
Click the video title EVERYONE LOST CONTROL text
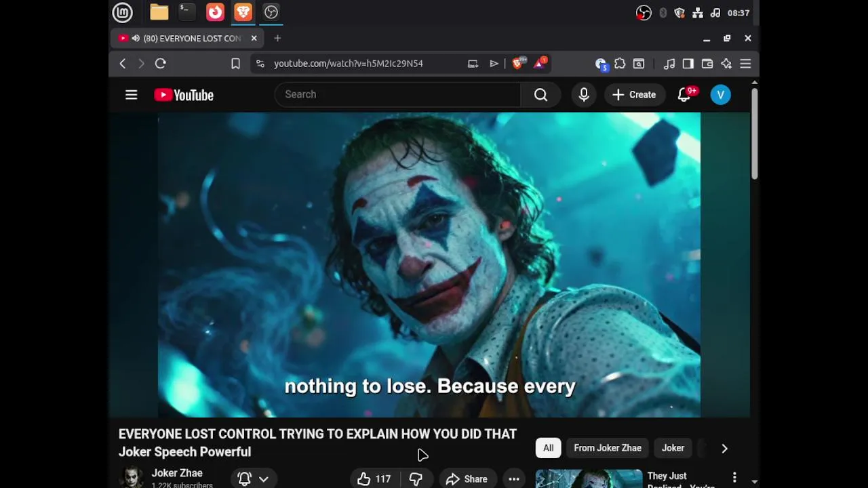(x=317, y=443)
